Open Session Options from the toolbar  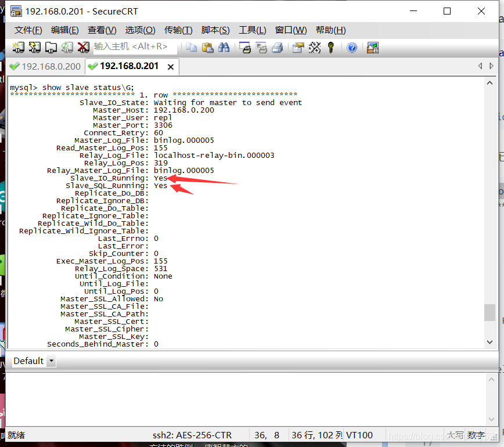tap(298, 48)
